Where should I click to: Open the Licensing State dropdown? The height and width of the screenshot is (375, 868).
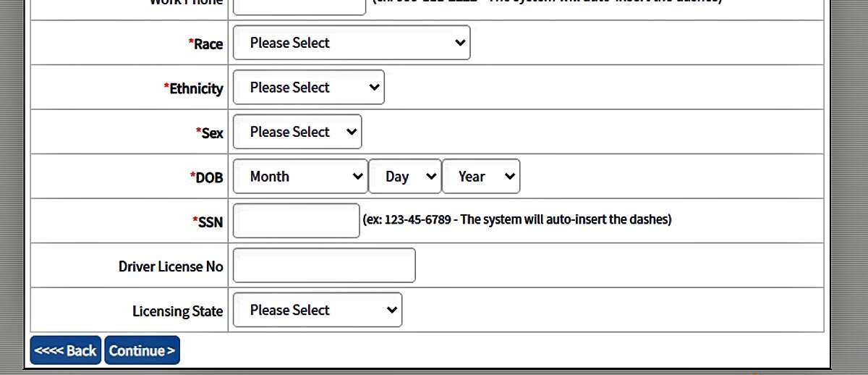(x=318, y=310)
